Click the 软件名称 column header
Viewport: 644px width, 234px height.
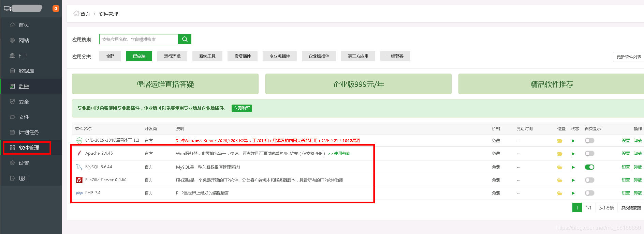click(x=83, y=129)
